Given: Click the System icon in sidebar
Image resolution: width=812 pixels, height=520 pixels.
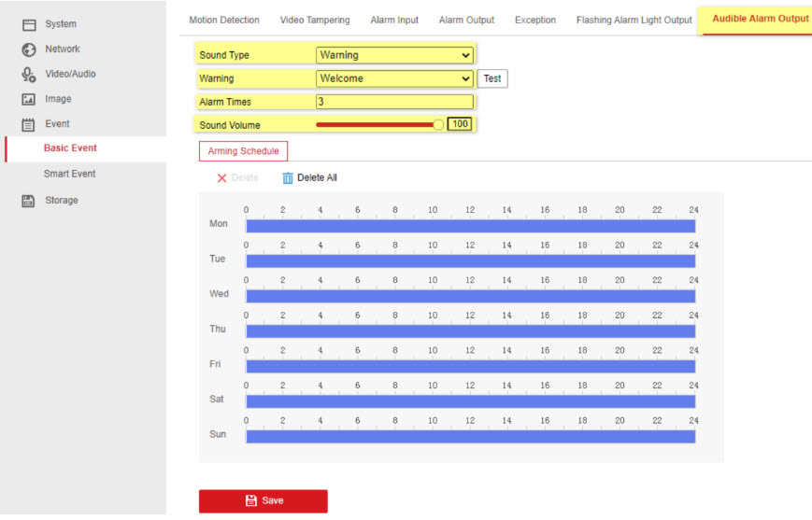Looking at the screenshot, I should coord(28,24).
